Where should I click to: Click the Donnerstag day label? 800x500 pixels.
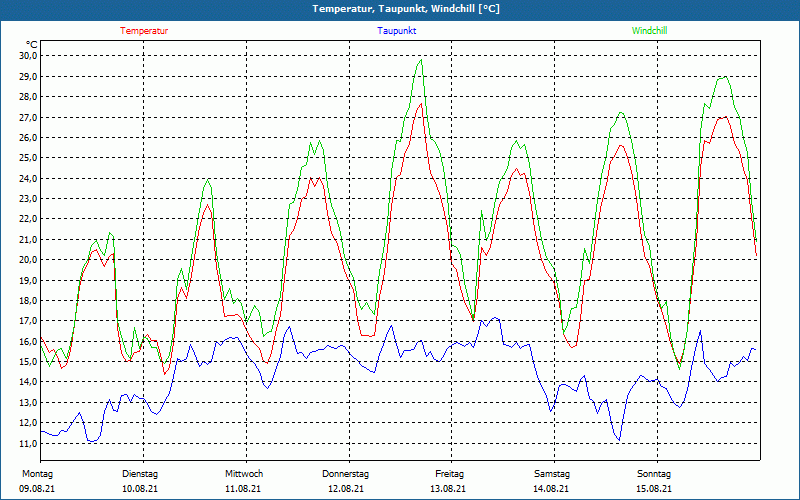click(345, 474)
